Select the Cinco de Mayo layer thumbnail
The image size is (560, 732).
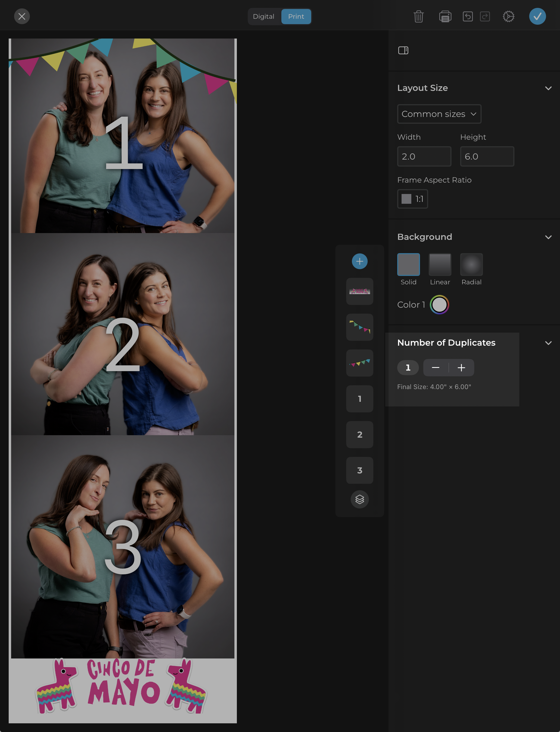point(359,291)
